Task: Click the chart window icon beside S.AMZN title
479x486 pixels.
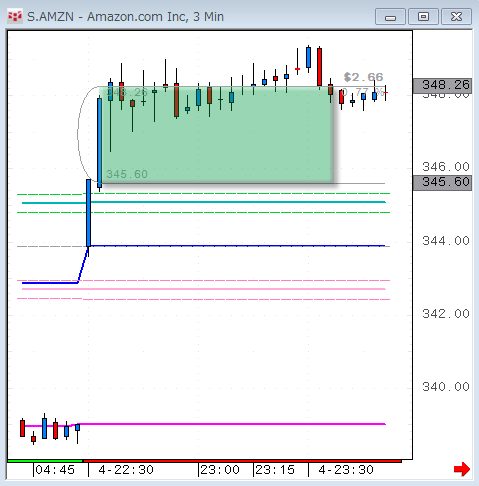Action: pyautogui.click(x=15, y=16)
